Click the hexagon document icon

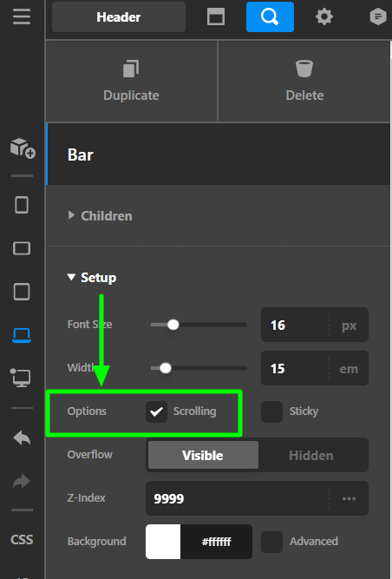378,17
